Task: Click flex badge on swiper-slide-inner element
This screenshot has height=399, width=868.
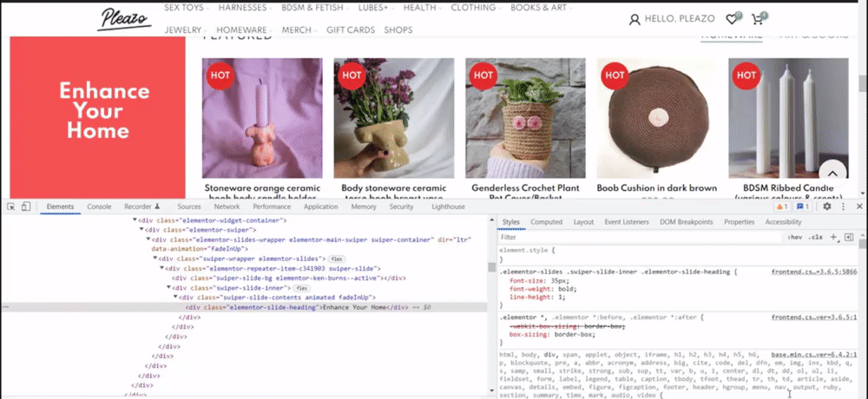Action: click(301, 288)
